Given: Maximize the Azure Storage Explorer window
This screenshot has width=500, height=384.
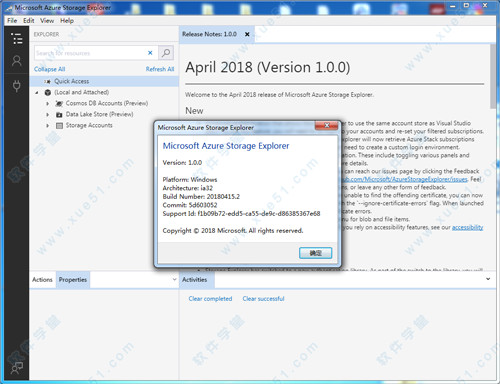Looking at the screenshot, I should pyautogui.click(x=467, y=5).
